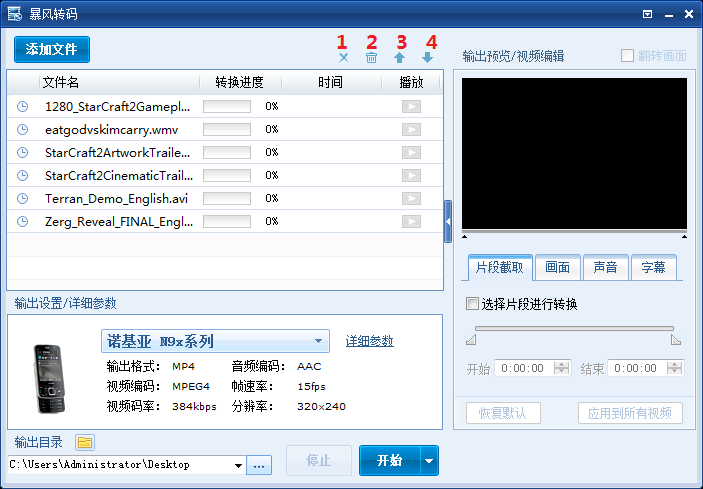Screen dimensions: 703x489
Task: Click the trash icon to clear the list
Action: point(371,57)
